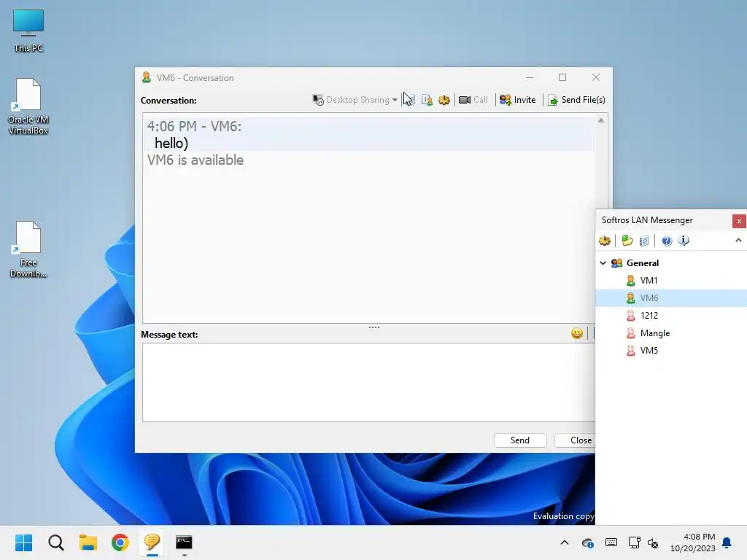Click the muted volume tray icon

(653, 542)
